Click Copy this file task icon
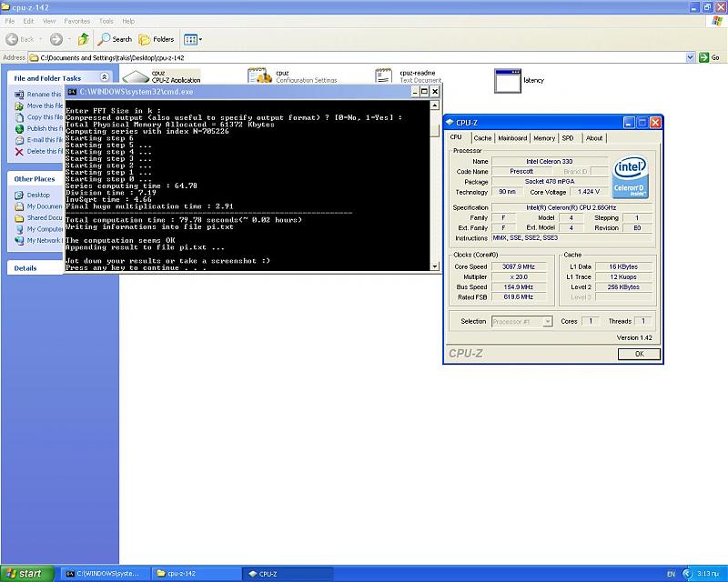This screenshot has height=582, width=728. (x=19, y=117)
